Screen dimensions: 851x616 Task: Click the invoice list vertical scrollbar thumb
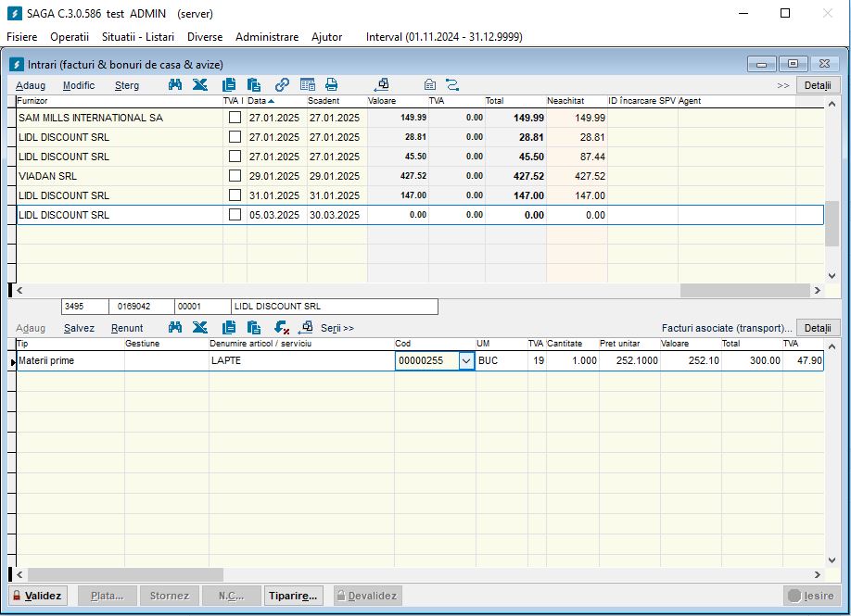pyautogui.click(x=832, y=224)
